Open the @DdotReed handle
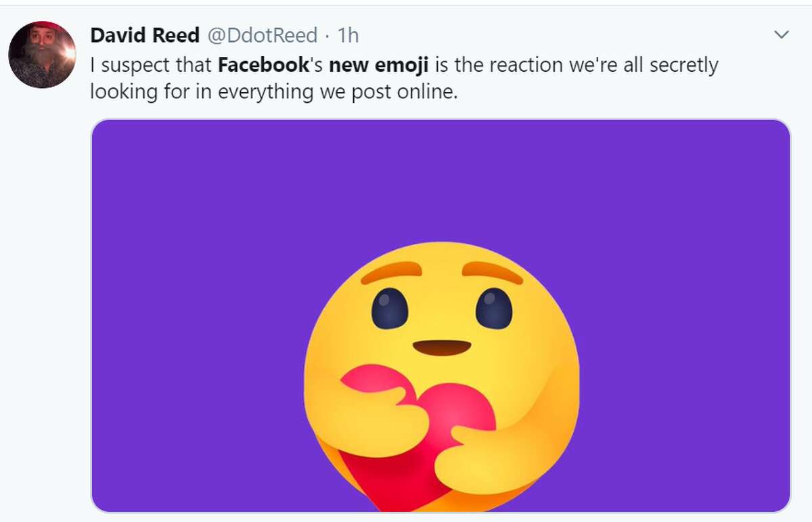This screenshot has height=522, width=812. pos(263,35)
